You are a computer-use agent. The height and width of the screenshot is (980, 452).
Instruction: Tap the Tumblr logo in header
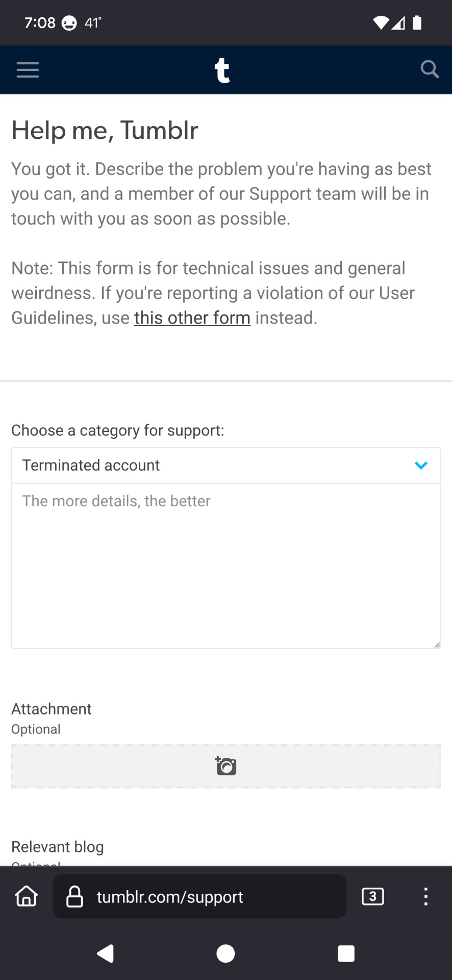click(222, 70)
